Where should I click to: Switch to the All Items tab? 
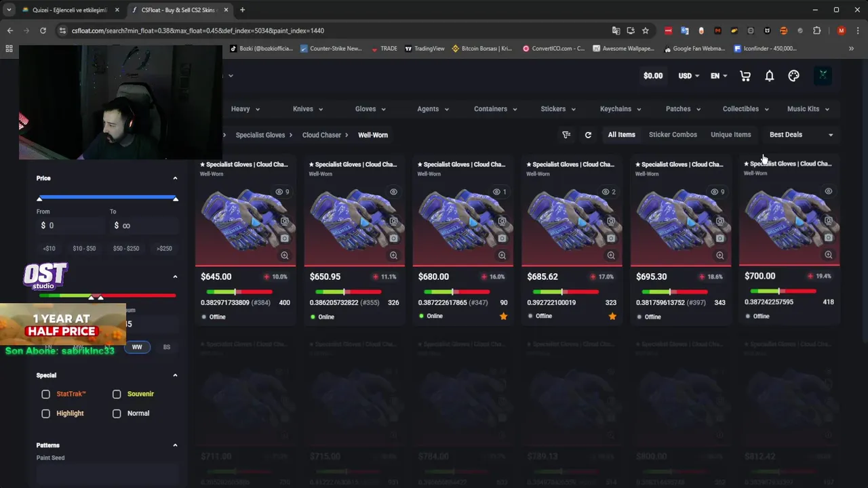[622, 135]
